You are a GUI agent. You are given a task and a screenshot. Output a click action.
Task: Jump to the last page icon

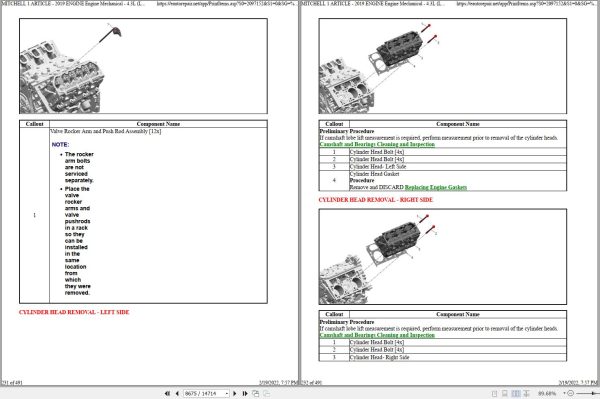coord(245,393)
